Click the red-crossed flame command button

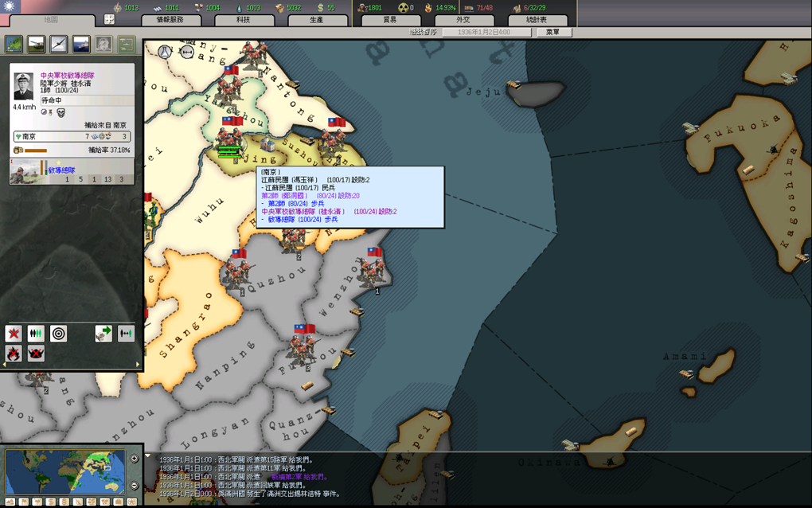(14, 354)
